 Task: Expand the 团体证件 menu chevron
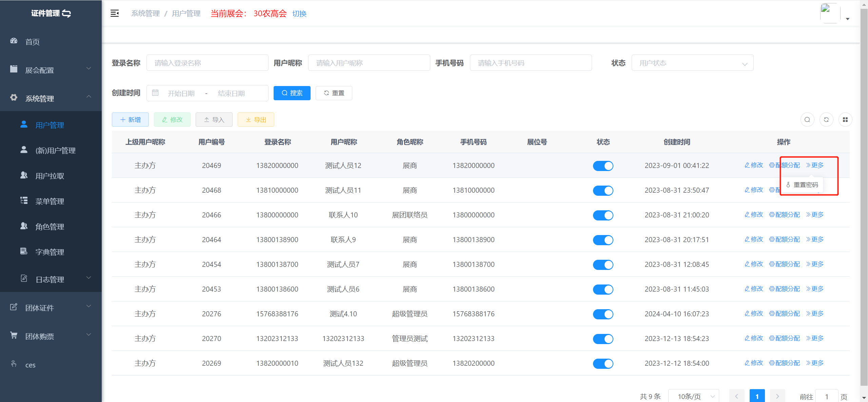[89, 306]
